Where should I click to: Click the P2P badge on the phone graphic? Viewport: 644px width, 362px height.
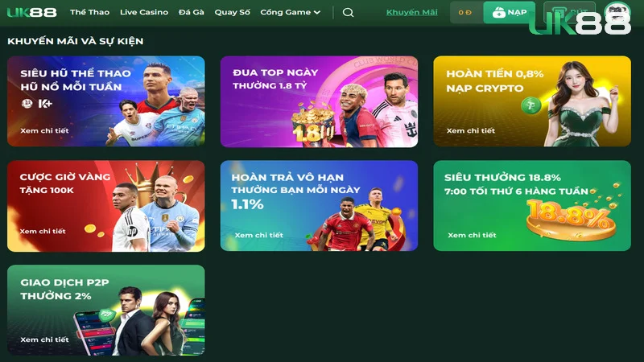coord(107,315)
